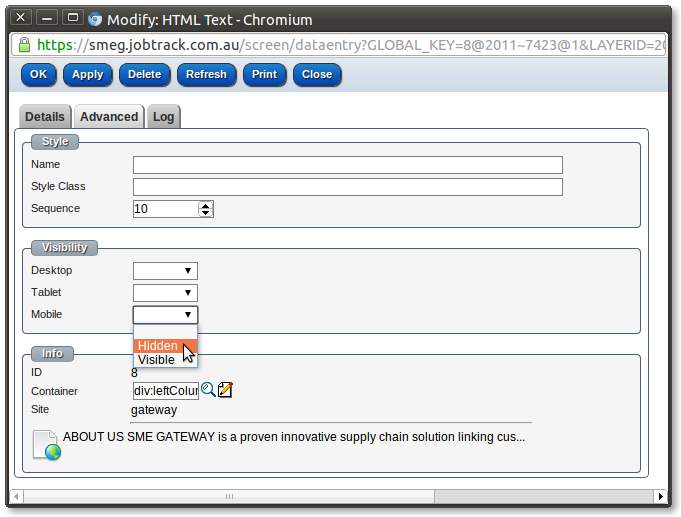Click the edit pencil icon beside Container
This screenshot has width=681, height=517.
tap(225, 390)
